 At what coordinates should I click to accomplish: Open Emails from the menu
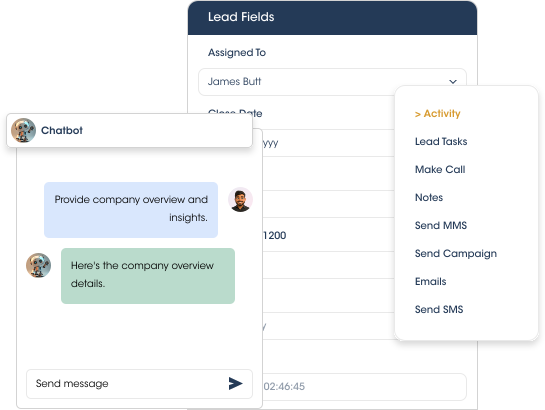tap(430, 281)
